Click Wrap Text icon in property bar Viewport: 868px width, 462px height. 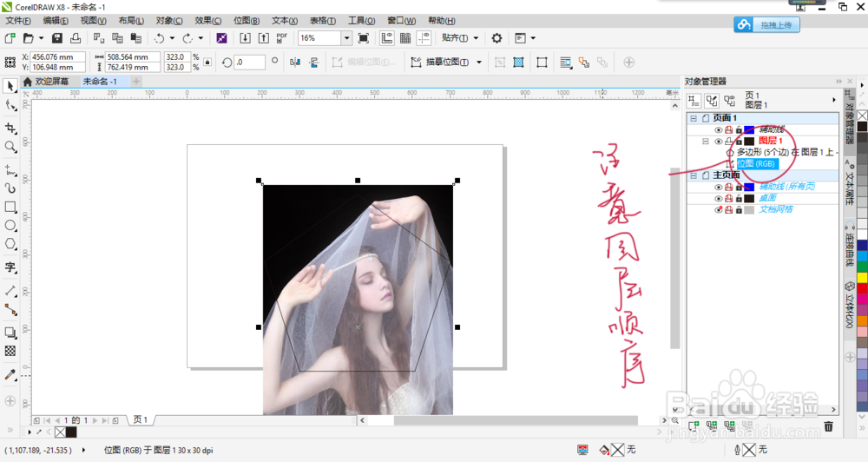point(565,62)
